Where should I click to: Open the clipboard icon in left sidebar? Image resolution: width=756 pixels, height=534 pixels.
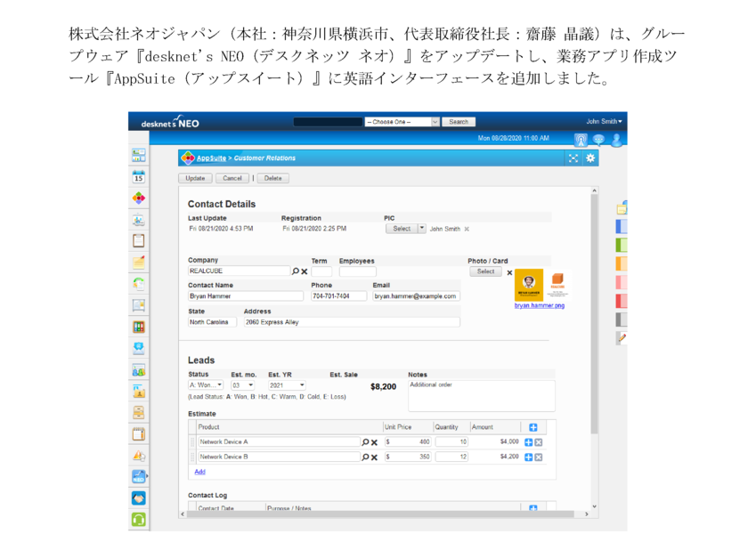[139, 240]
